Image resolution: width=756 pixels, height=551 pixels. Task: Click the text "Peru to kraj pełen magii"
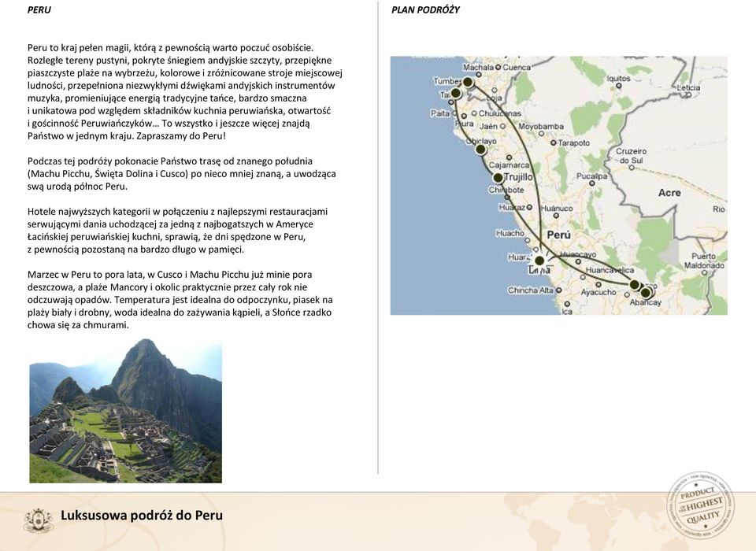pos(79,48)
